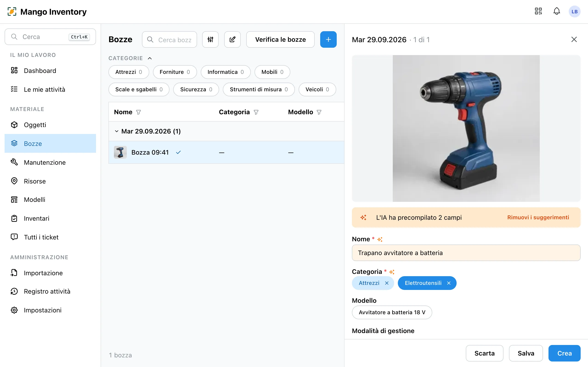
Task: Open the filter settings sliders icon
Action: click(210, 39)
